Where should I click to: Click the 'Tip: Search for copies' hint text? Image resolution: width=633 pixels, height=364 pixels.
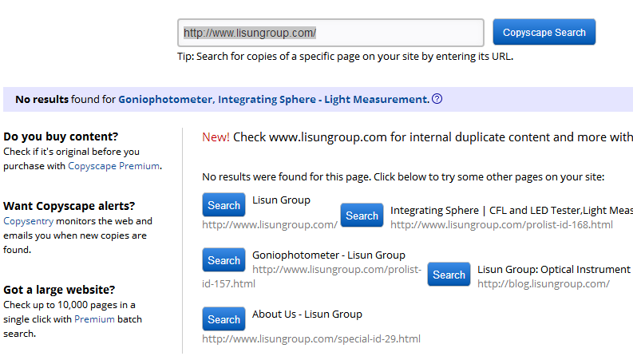pos(345,57)
